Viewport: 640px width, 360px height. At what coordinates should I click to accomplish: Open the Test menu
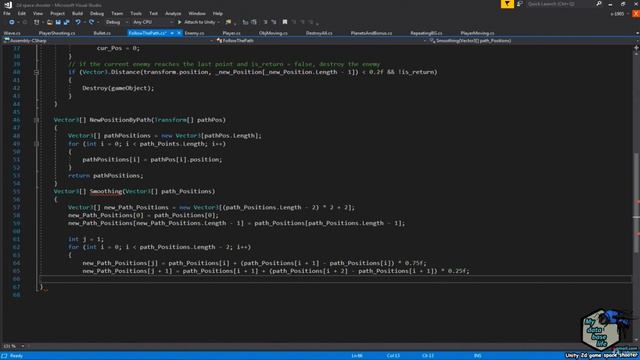(x=153, y=13)
